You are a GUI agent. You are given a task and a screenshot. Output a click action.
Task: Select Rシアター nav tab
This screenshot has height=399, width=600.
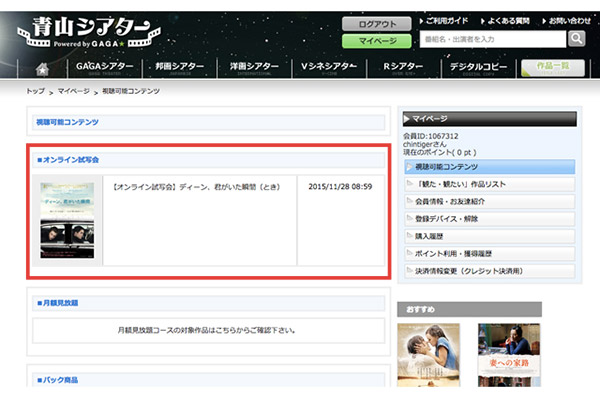click(403, 68)
